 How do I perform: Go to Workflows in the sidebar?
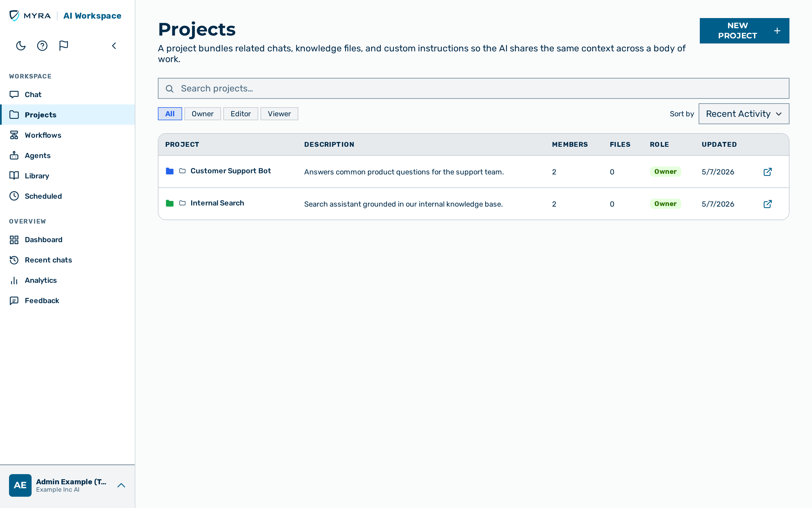pos(67,135)
